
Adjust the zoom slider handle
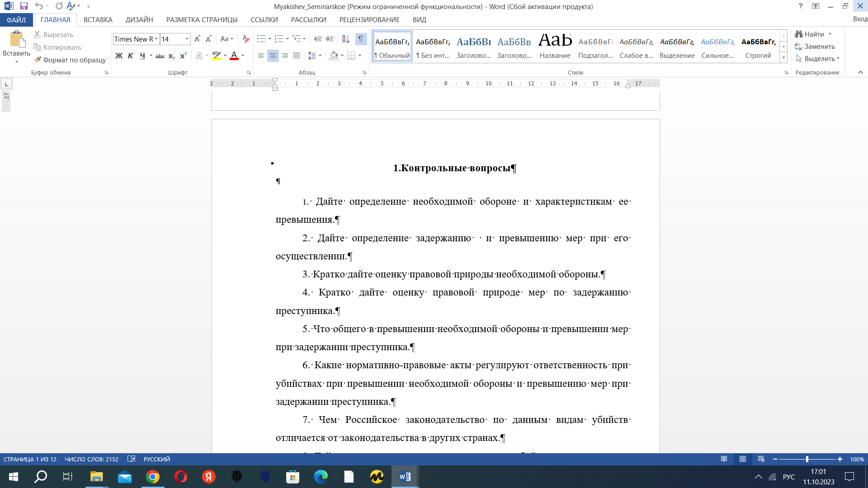coord(807,459)
